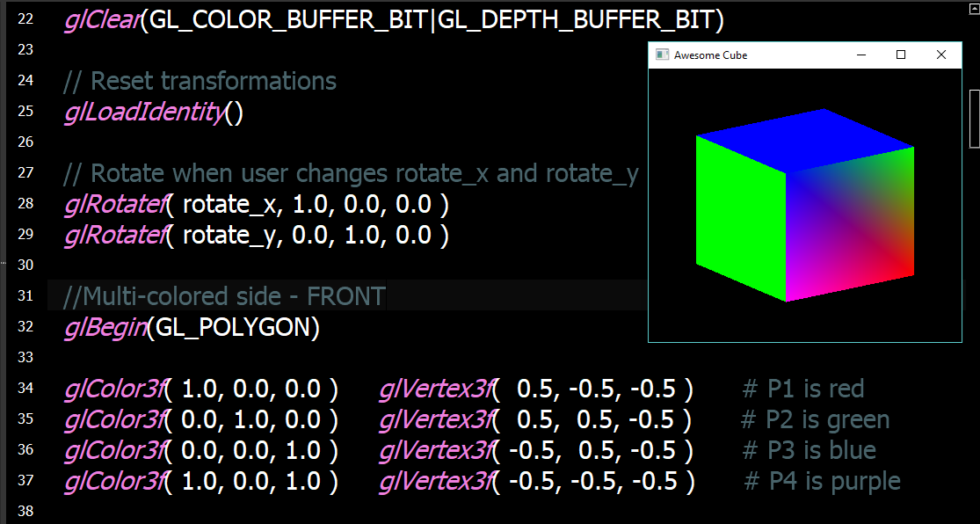This screenshot has width=980, height=524.
Task: Click rotate_x argument in first glRotatef
Action: (225, 204)
